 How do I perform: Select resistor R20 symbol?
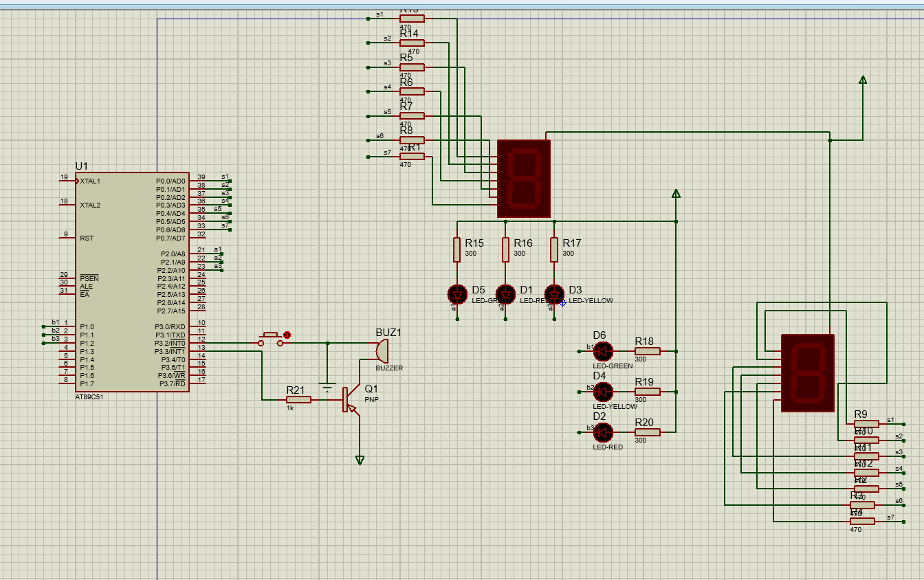click(648, 432)
